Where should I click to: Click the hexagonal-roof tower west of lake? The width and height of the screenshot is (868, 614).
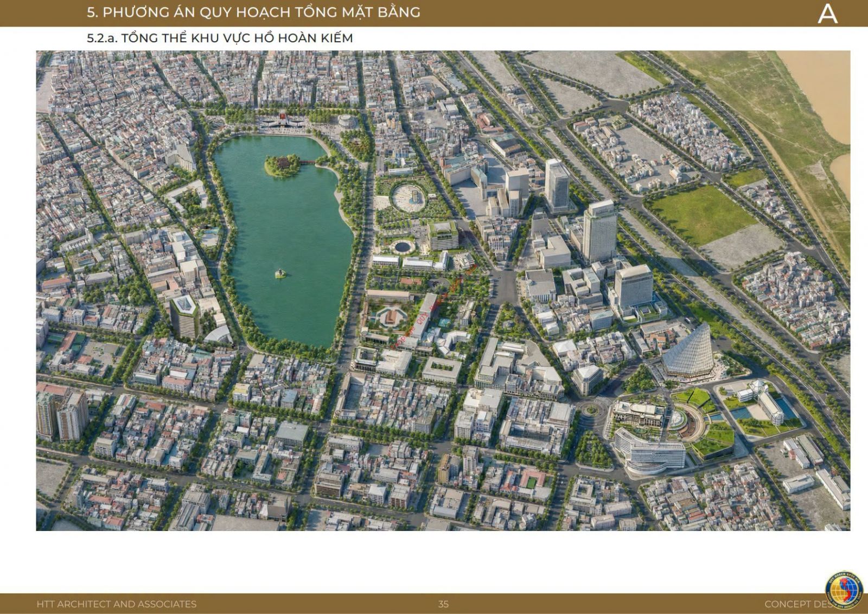click(x=184, y=316)
